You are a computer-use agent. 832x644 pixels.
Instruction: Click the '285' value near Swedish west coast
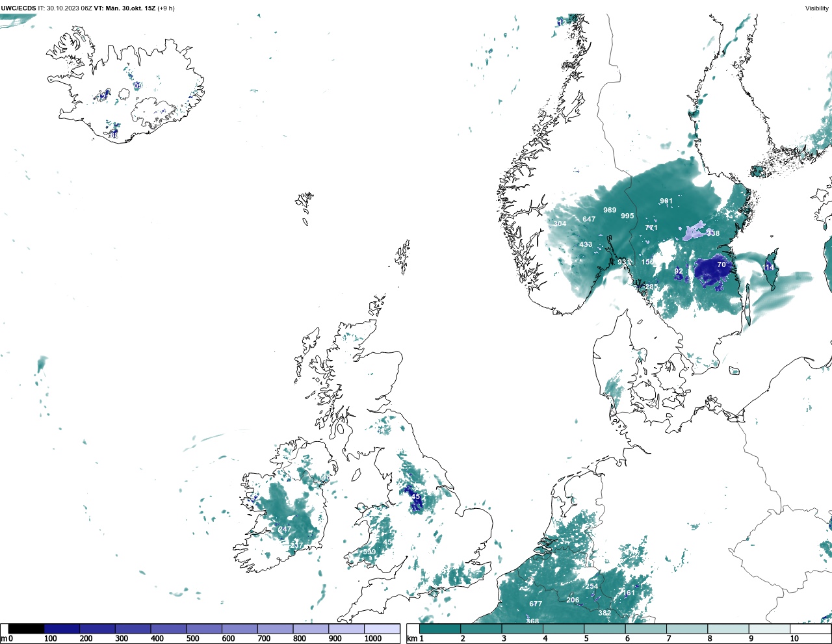(651, 287)
